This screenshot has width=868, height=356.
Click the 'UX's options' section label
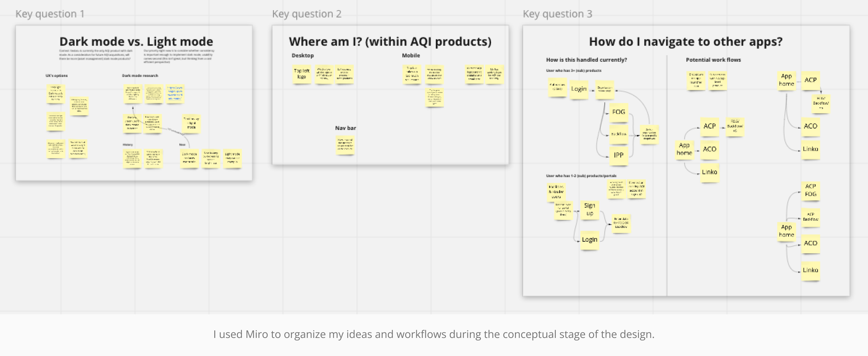click(x=56, y=76)
